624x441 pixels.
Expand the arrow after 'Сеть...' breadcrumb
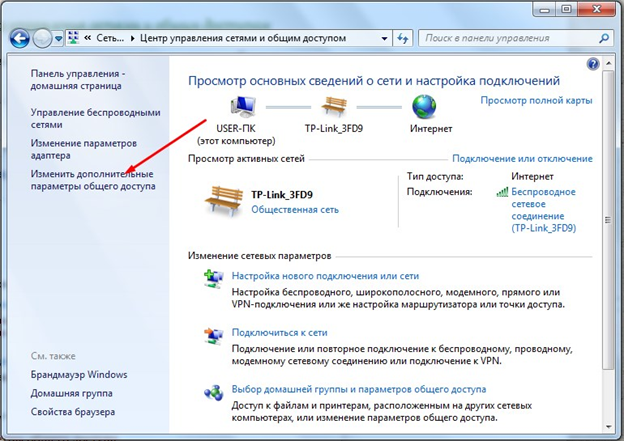133,39
